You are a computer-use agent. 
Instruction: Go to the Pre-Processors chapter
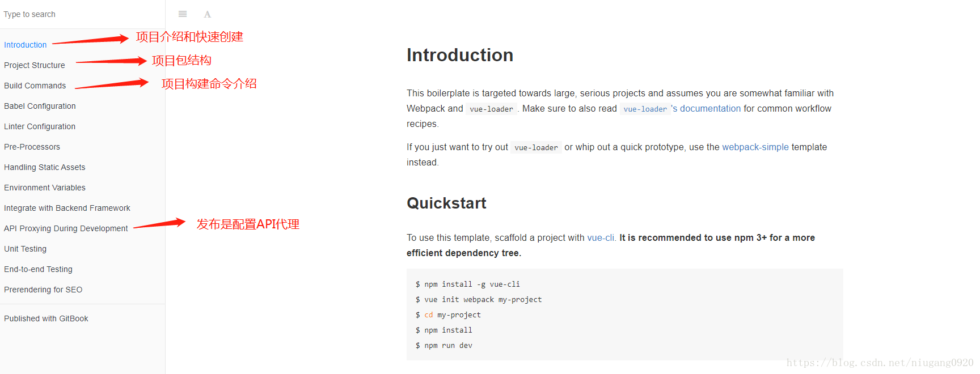32,147
